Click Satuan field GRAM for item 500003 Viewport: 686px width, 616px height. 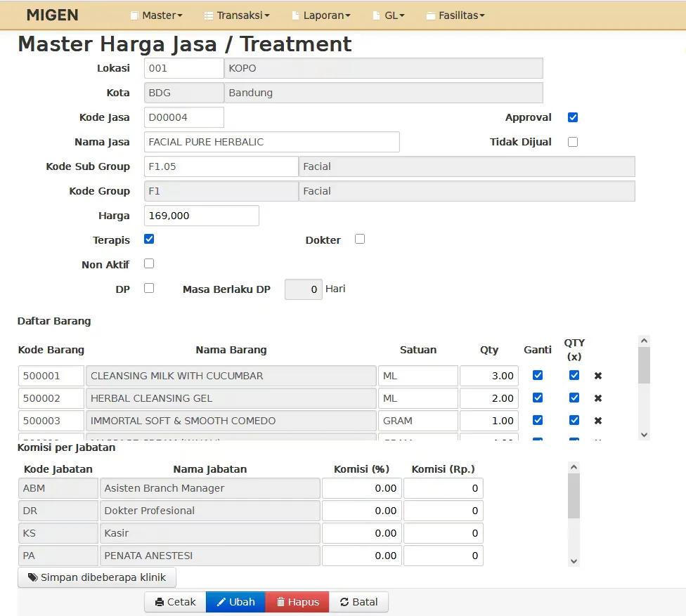pyautogui.click(x=418, y=421)
